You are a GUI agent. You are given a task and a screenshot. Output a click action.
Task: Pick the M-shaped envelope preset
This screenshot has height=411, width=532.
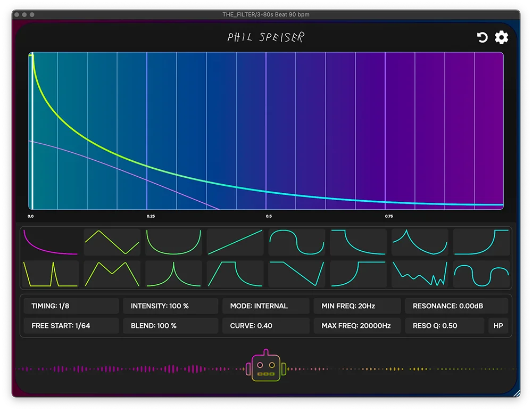[112, 274]
